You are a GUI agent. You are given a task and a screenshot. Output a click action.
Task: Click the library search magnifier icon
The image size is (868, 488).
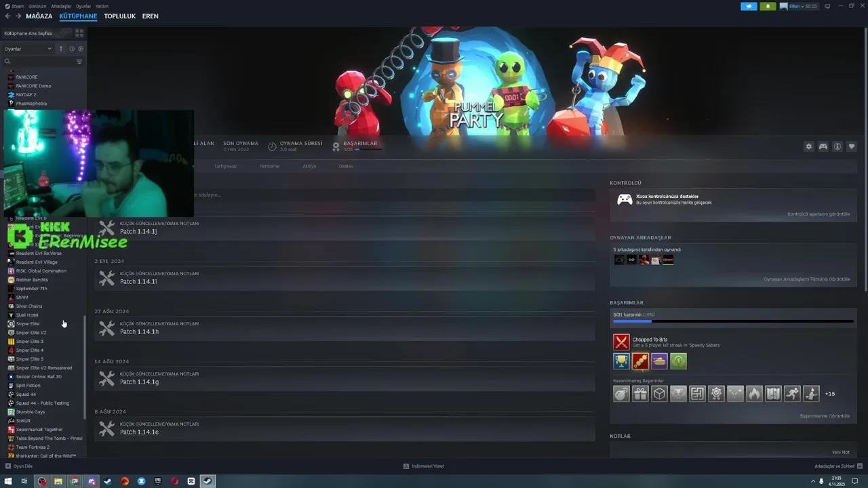pyautogui.click(x=7, y=62)
